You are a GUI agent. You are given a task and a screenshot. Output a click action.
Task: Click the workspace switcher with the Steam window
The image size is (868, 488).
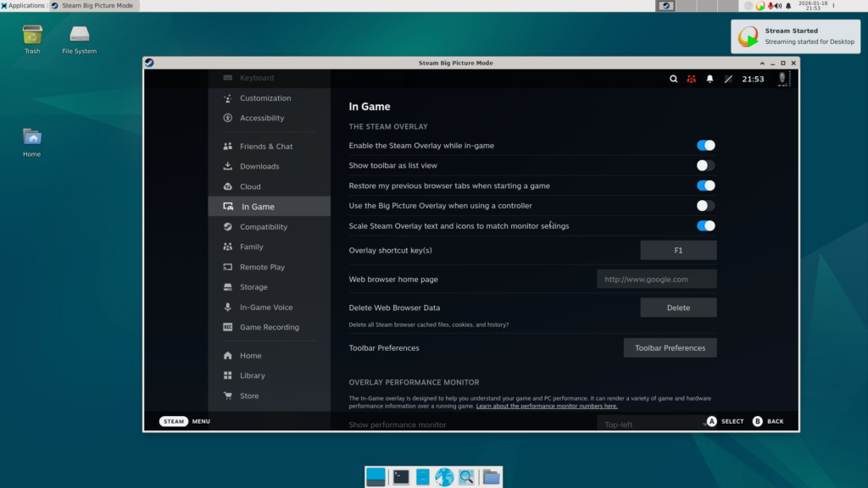pos(666,6)
